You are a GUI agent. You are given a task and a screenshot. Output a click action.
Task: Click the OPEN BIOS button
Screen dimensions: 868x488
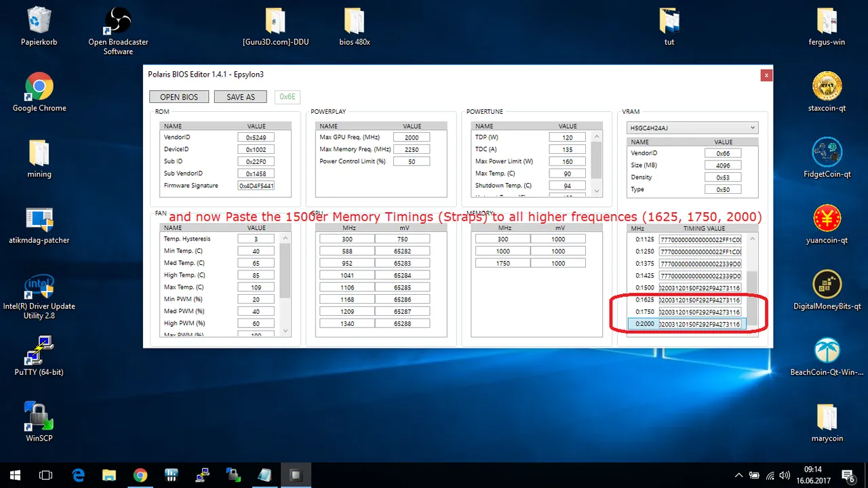tap(179, 97)
